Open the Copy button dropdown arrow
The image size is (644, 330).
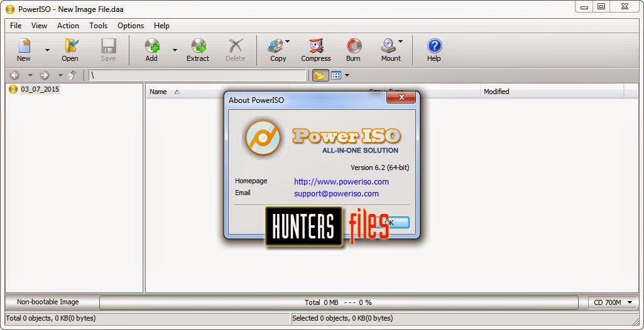coord(288,41)
